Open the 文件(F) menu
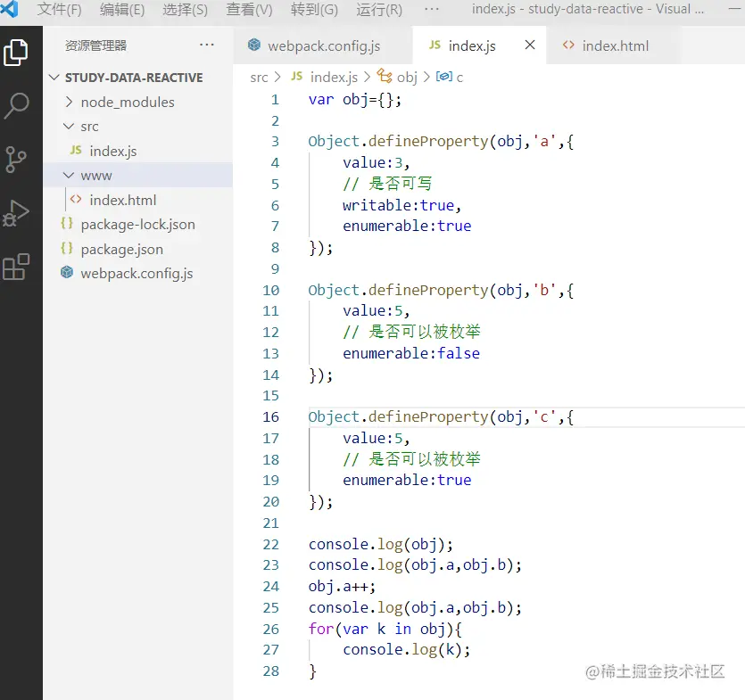This screenshot has width=745, height=700. (x=60, y=10)
